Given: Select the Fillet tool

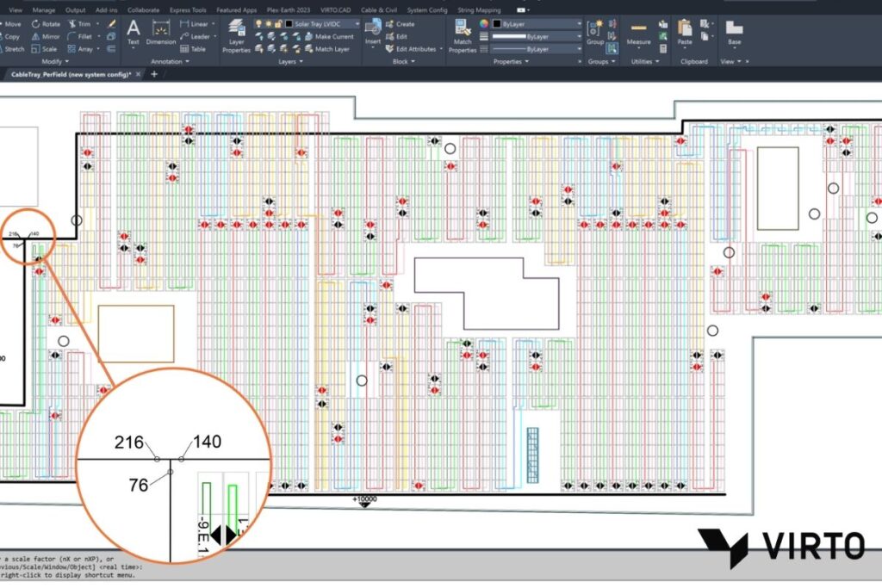Looking at the screenshot, I should point(80,36).
